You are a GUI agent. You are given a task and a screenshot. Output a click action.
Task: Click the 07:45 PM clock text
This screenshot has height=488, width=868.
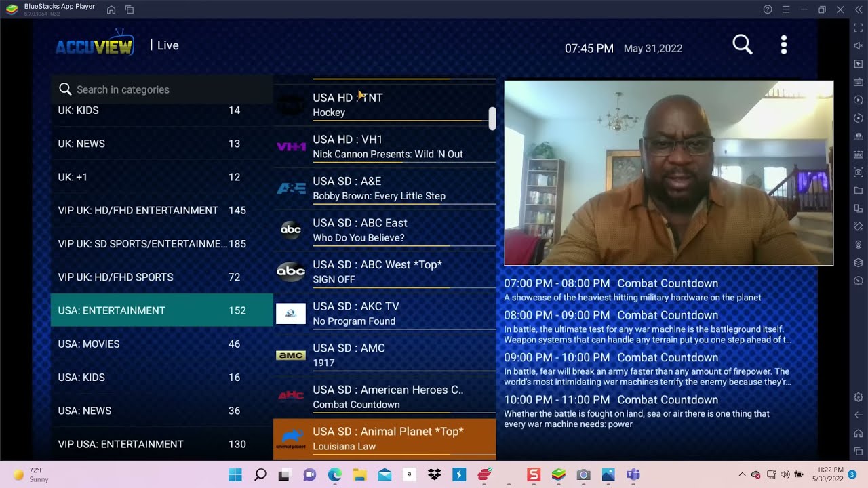click(589, 49)
